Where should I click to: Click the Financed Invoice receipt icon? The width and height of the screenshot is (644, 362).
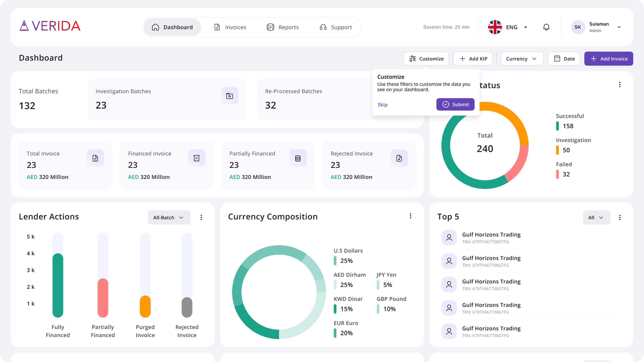coord(197,158)
